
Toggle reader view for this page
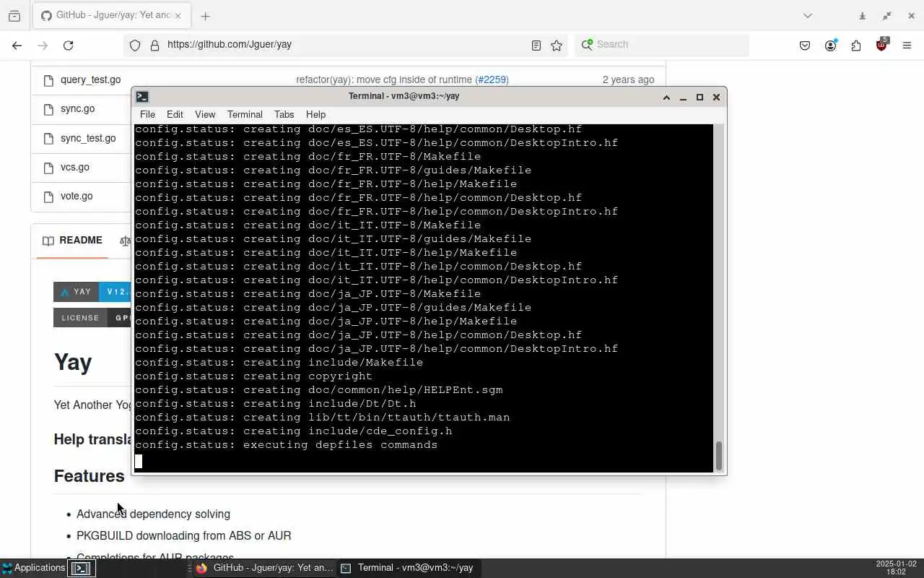tap(536, 45)
